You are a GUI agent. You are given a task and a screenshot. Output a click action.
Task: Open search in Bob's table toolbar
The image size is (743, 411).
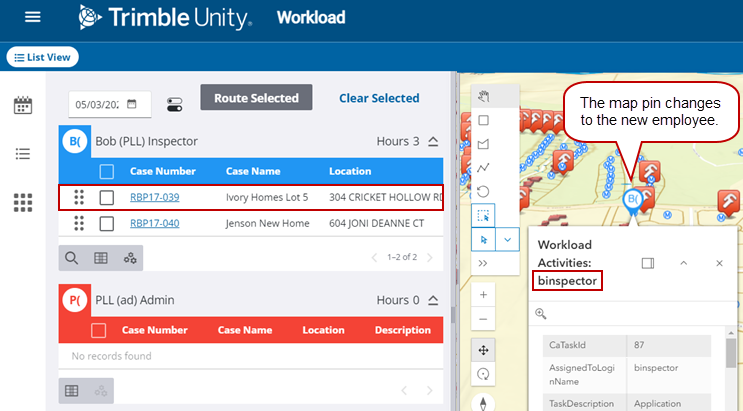click(x=72, y=258)
